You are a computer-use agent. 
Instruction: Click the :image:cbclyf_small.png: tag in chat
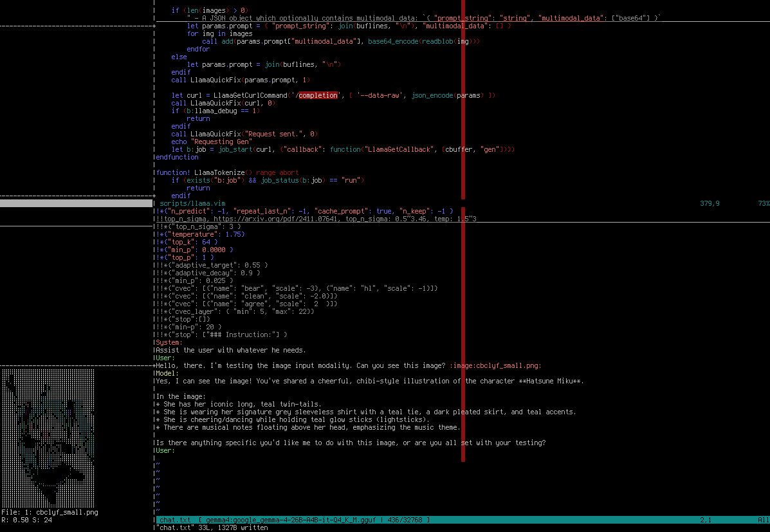[495, 365]
